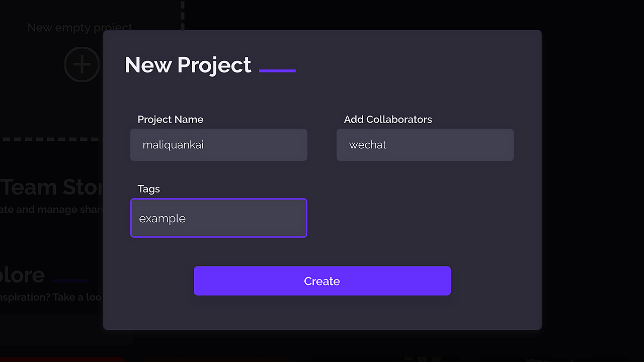The height and width of the screenshot is (362, 644).
Task: Focus the Project Name input field
Action: pyautogui.click(x=218, y=145)
